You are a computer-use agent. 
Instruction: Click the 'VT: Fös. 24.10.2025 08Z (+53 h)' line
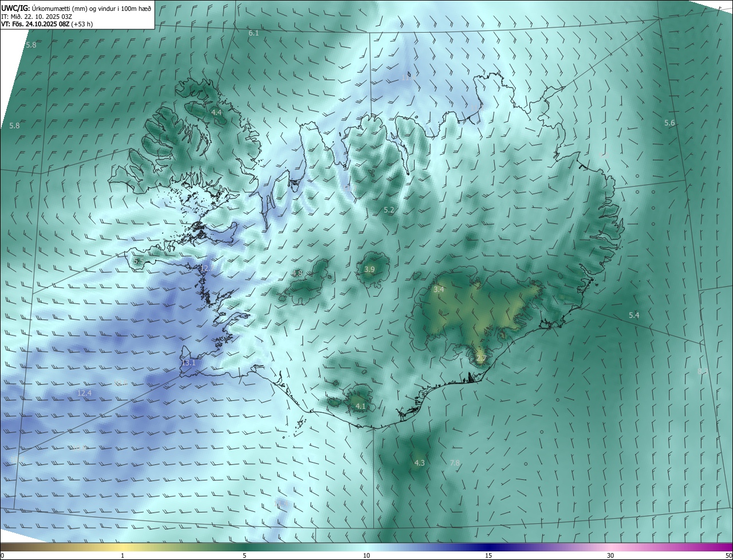coord(48,24)
